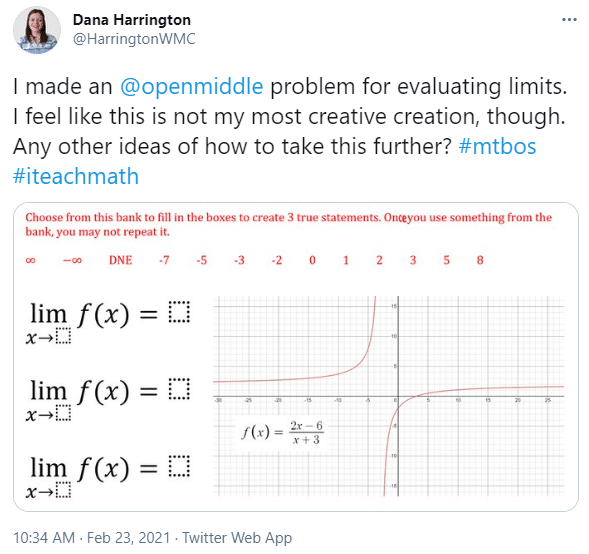The height and width of the screenshot is (554, 589).
Task: Open Dana Harrington display name link
Action: pyautogui.click(x=131, y=20)
